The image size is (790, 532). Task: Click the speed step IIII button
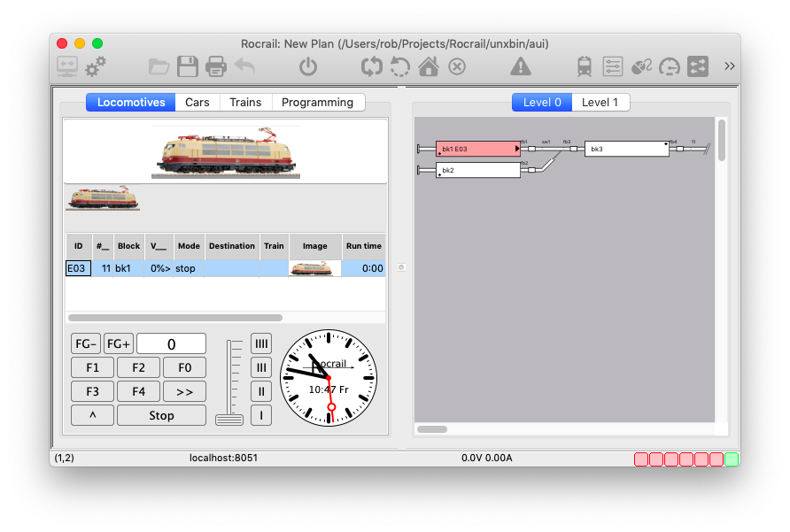[261, 343]
